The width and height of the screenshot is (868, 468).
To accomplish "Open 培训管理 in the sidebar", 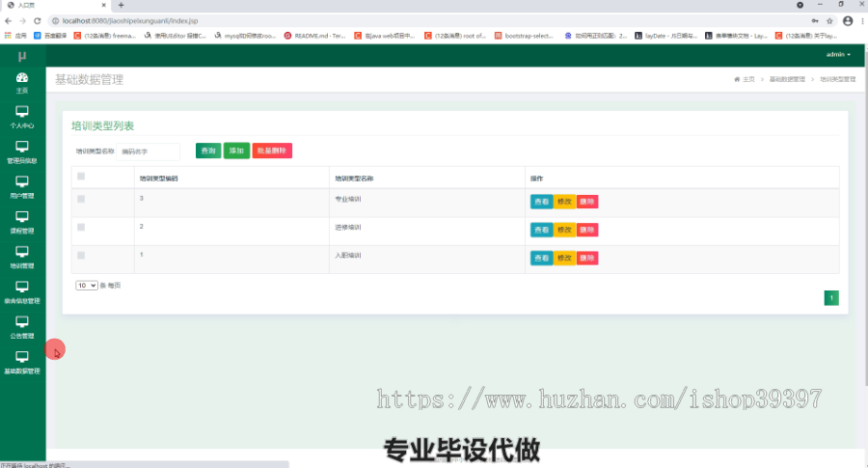I will (x=22, y=257).
